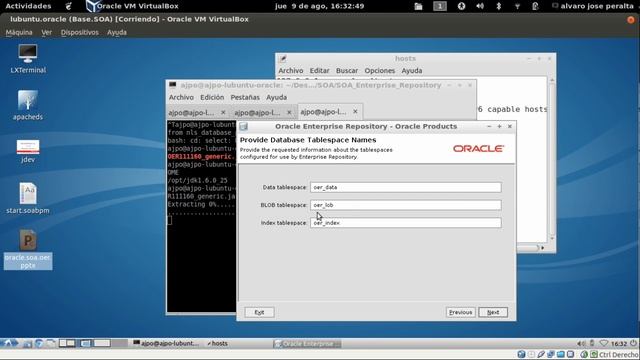Viewport: 640px width, 360px height.
Task: Open VirtualBox Dispositivos menu
Action: coord(80,32)
